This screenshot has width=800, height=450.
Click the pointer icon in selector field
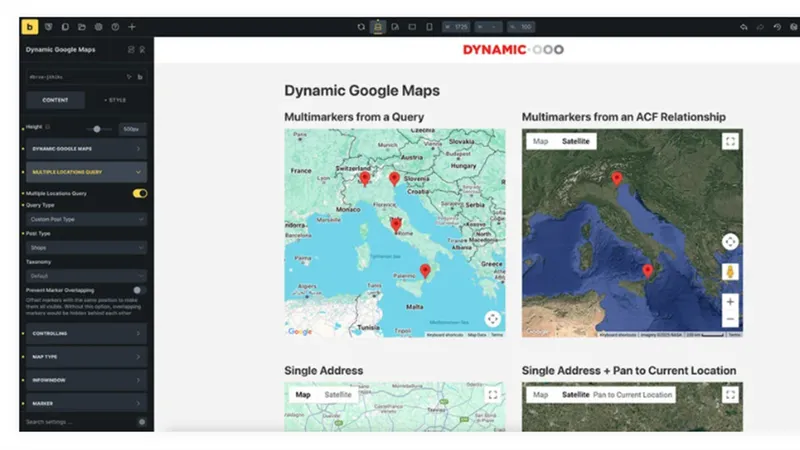(129, 77)
